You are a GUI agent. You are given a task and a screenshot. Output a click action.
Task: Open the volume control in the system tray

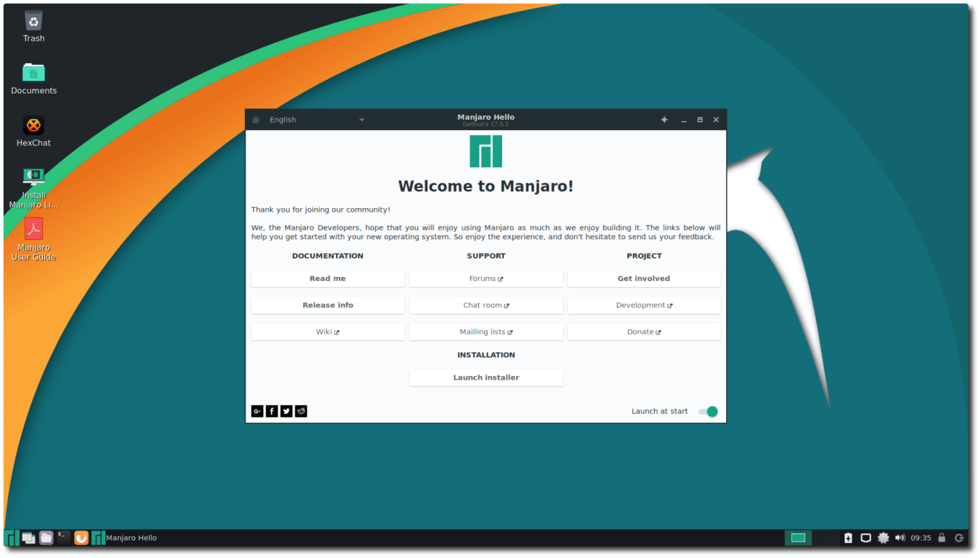[x=899, y=538]
